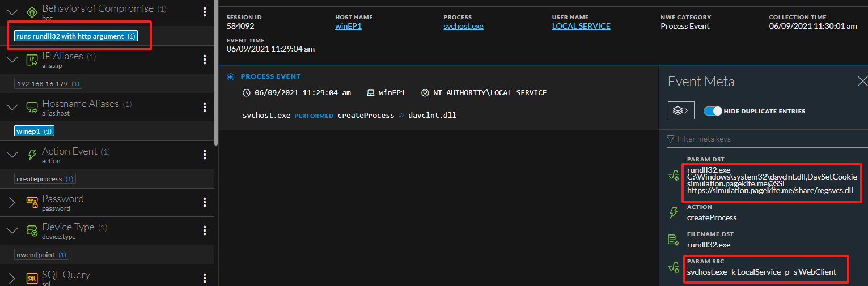Expand the Password meta section

[x=12, y=203]
